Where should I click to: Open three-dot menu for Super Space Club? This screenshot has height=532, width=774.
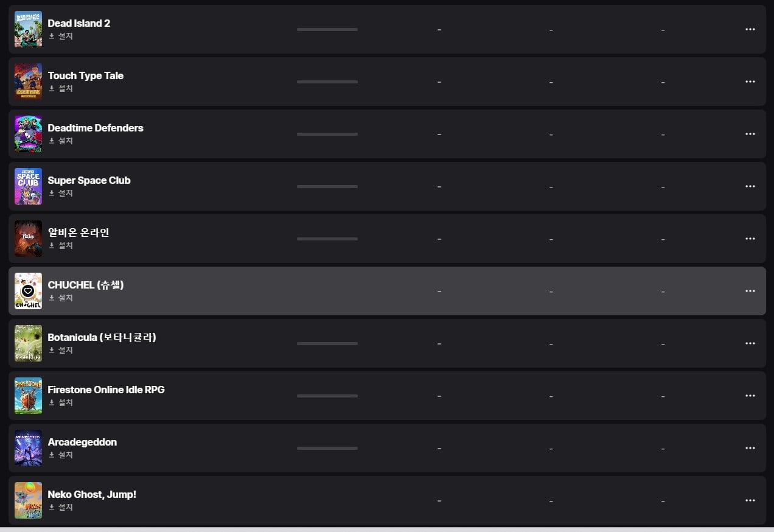coord(750,186)
